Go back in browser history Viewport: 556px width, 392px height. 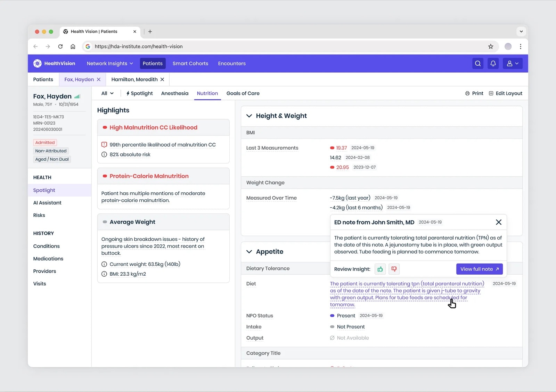pyautogui.click(x=35, y=47)
